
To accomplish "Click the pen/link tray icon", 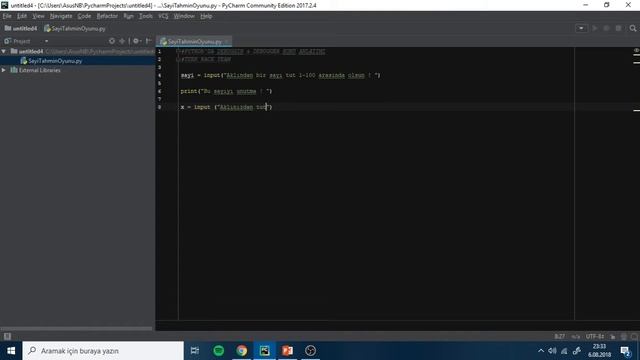I will (576, 351).
